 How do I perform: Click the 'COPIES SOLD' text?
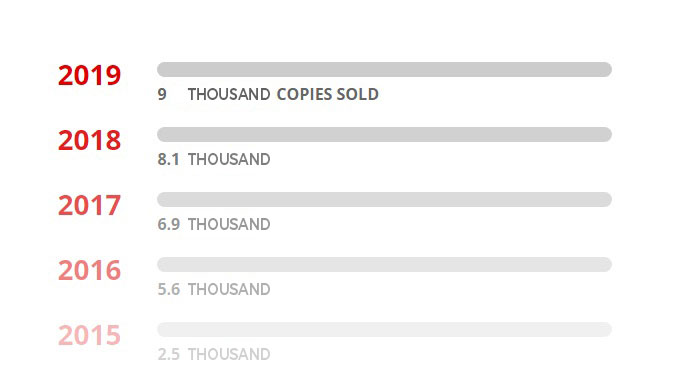click(328, 94)
